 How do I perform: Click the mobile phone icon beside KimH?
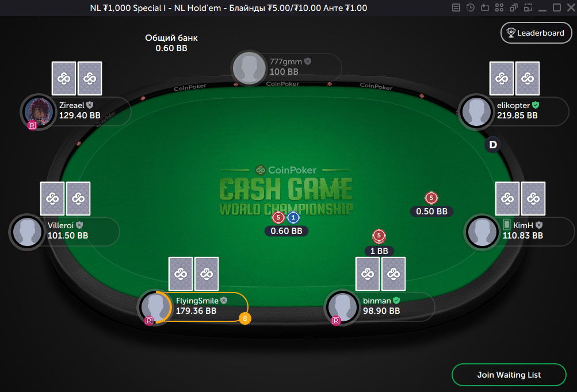tap(507, 224)
